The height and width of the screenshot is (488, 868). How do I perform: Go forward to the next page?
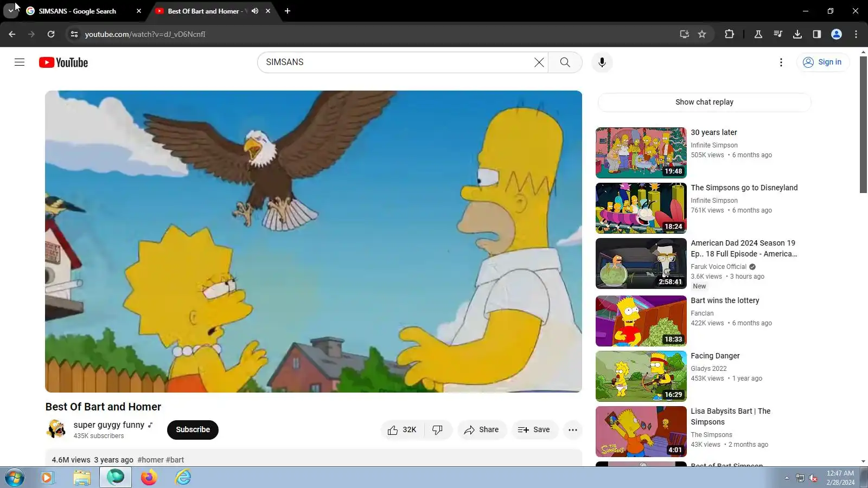(31, 34)
